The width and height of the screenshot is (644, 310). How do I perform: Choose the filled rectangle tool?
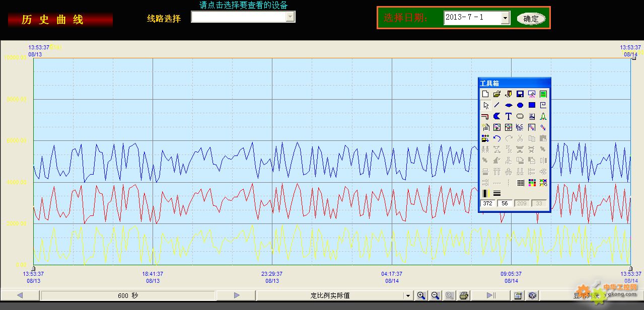point(532,105)
